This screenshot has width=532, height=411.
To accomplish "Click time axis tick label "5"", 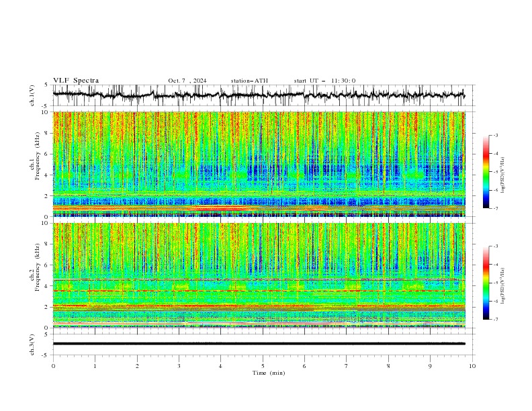I will click(x=263, y=366).
